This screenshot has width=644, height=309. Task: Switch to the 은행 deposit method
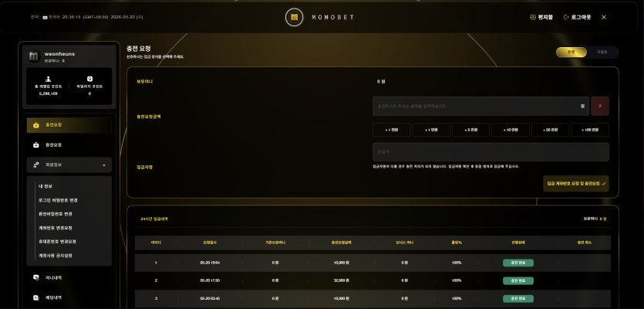[x=572, y=53]
